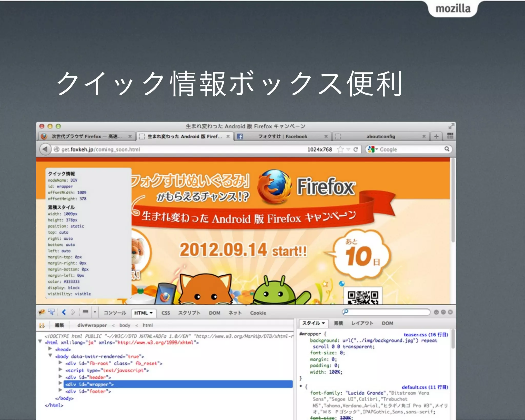Expand the div id footer node
The height and width of the screenshot is (420, 525).
click(60, 390)
